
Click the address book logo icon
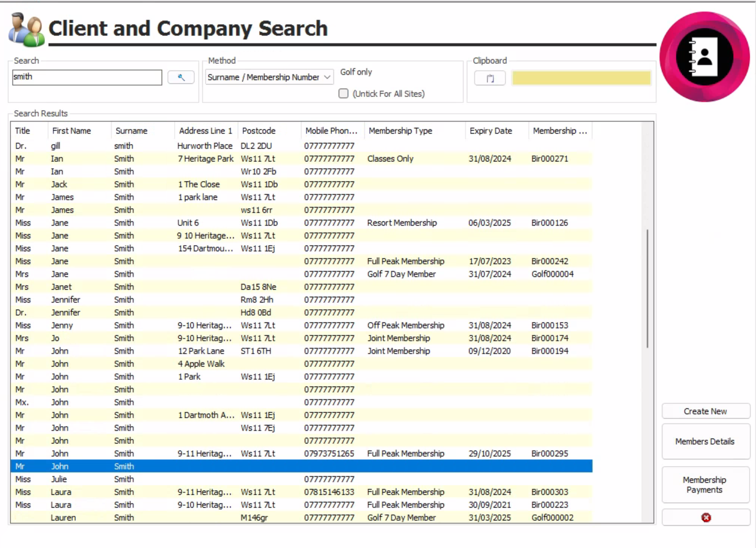tap(704, 57)
